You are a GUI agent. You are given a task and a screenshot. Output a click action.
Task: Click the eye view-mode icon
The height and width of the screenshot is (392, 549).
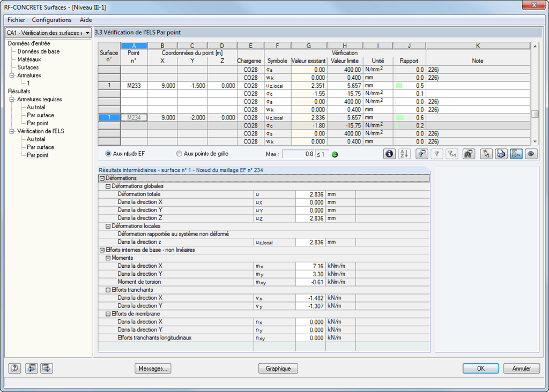click(x=531, y=154)
